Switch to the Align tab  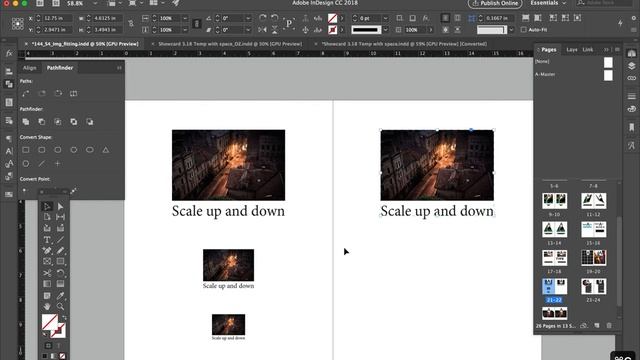[29, 68]
